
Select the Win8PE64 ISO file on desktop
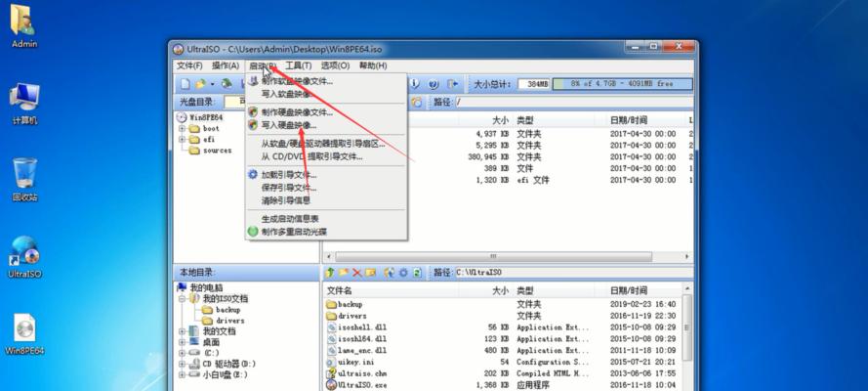click(x=23, y=334)
